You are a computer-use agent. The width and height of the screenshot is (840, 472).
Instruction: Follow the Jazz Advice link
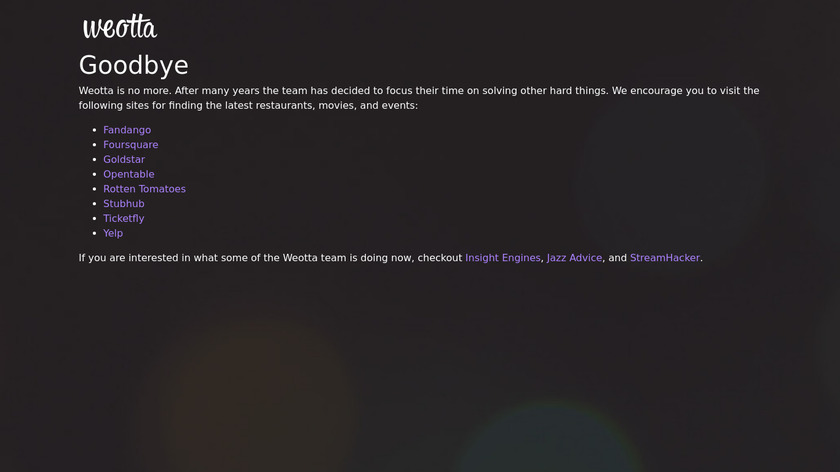click(x=574, y=258)
